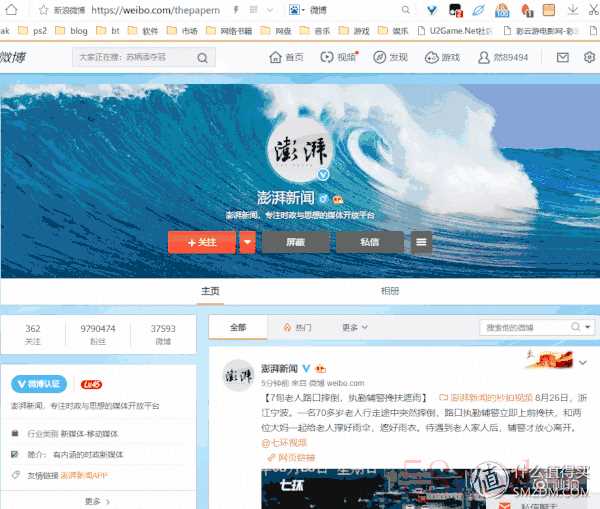Open the user account ending 89494
The image size is (600, 509).
click(x=503, y=57)
